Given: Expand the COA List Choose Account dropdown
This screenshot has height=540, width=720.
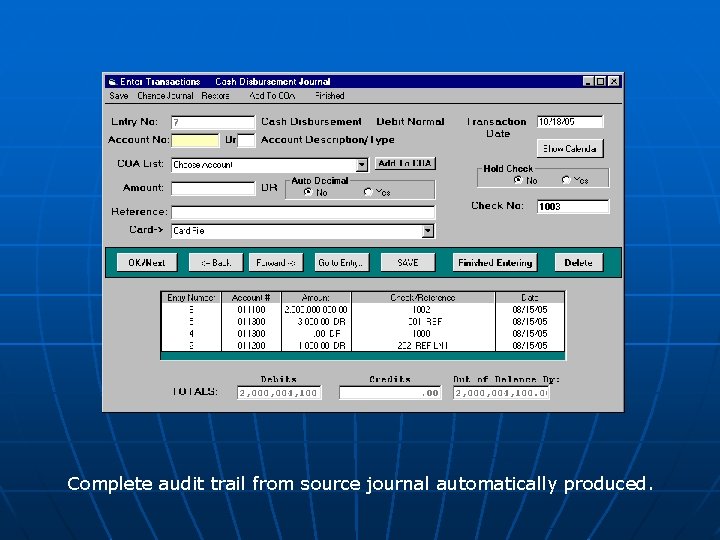Looking at the screenshot, I should point(362,165).
